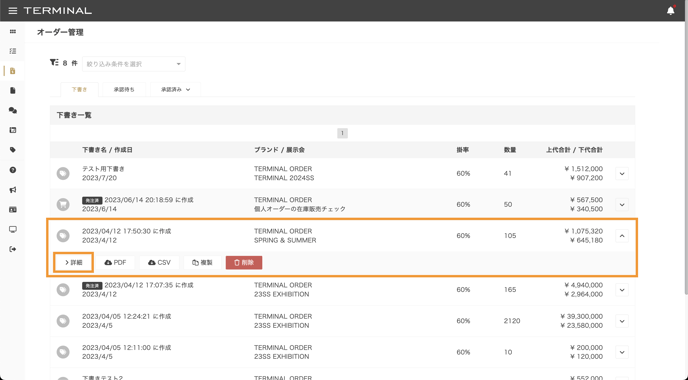
Task: Click the tag icon in sidebar
Action: click(13, 150)
